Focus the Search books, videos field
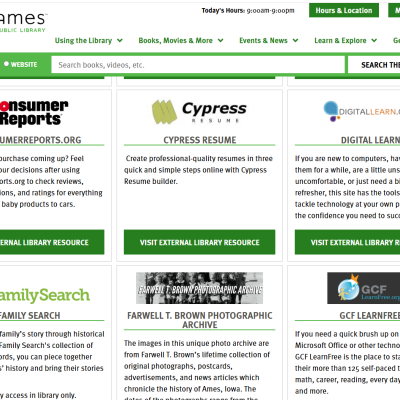This screenshot has width=400, height=400. pos(198,65)
